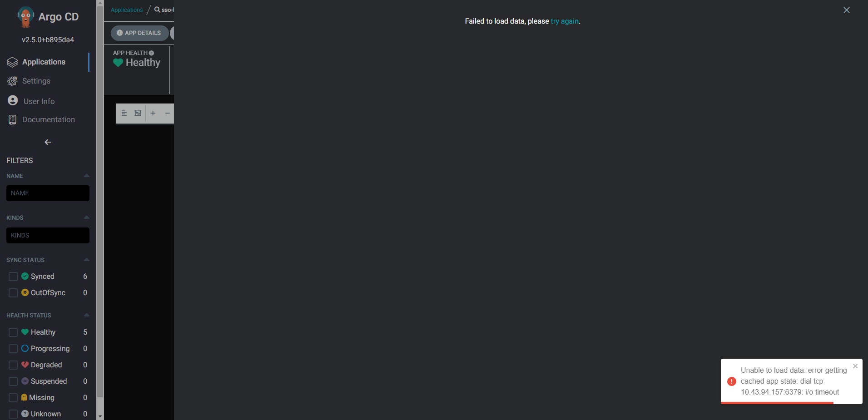The width and height of the screenshot is (868, 420).
Task: Open the Documentation icon
Action: (12, 119)
